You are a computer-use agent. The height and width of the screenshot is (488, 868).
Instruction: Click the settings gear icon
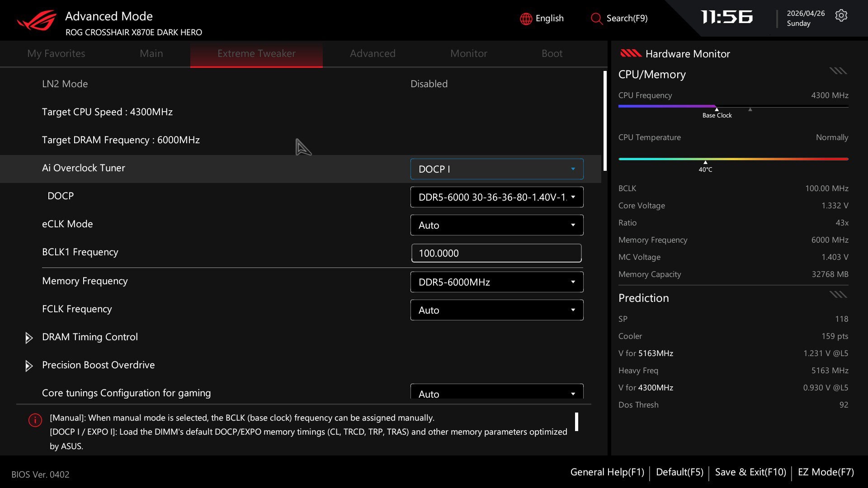[x=841, y=16]
